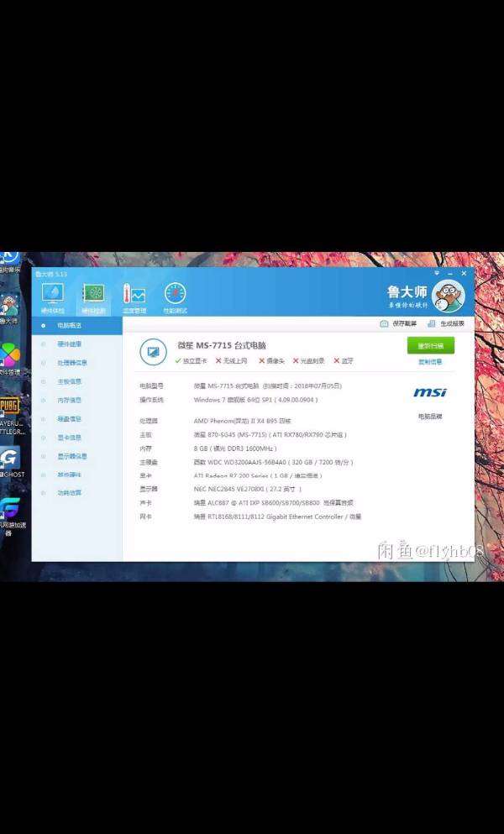Click the green 重新扫描 rescan button
Viewport: 504px width, 834px height.
pyautogui.click(x=431, y=345)
